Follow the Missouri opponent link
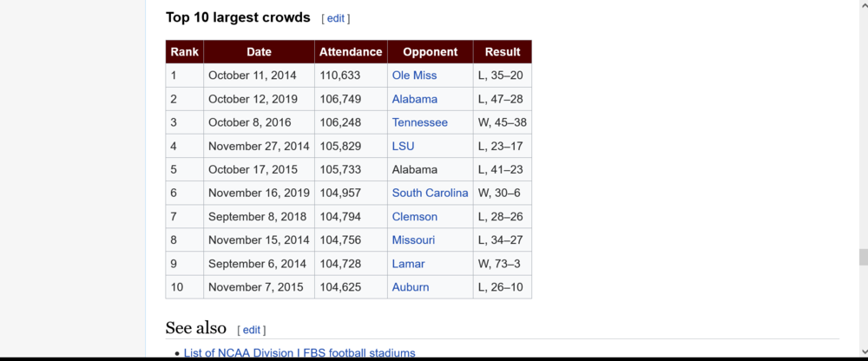This screenshot has width=868, height=361. point(413,240)
